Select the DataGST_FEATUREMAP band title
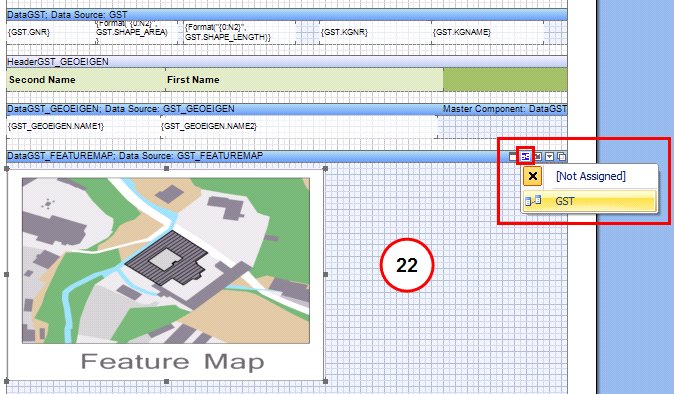 (135, 156)
